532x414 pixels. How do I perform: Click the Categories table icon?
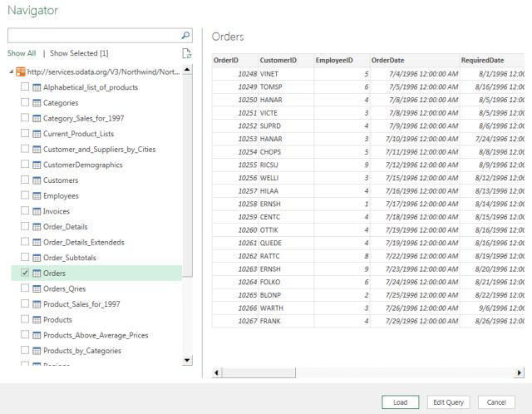click(x=37, y=102)
